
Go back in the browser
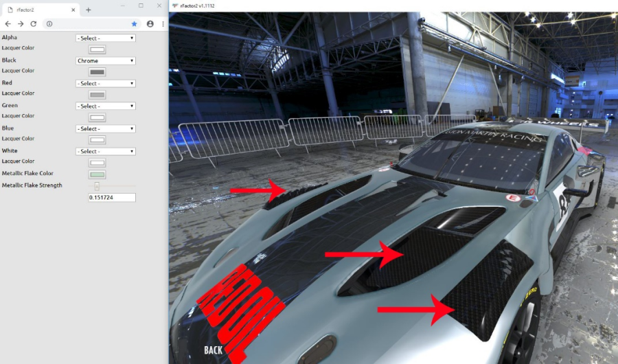(8, 24)
